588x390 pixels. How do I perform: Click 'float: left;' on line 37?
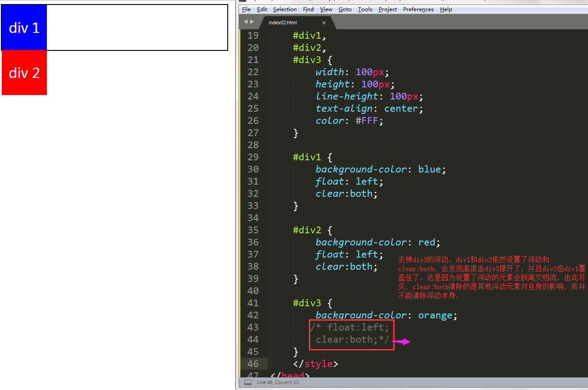349,254
